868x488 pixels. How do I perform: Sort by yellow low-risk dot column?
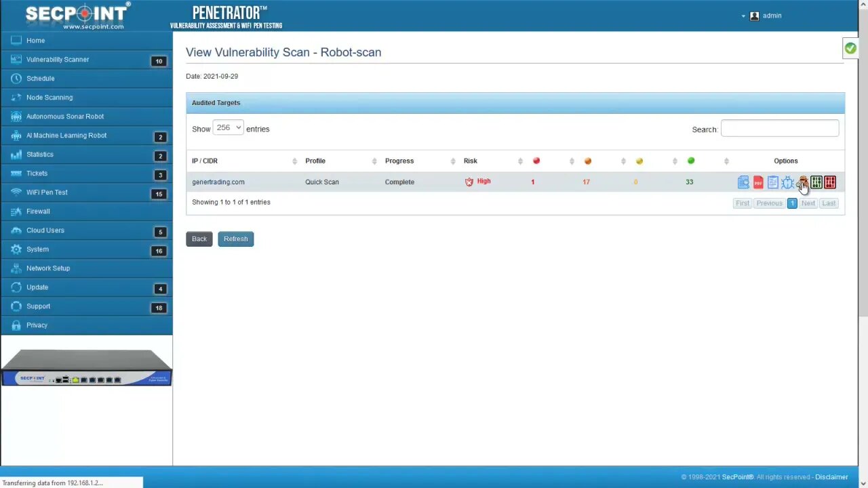click(654, 161)
